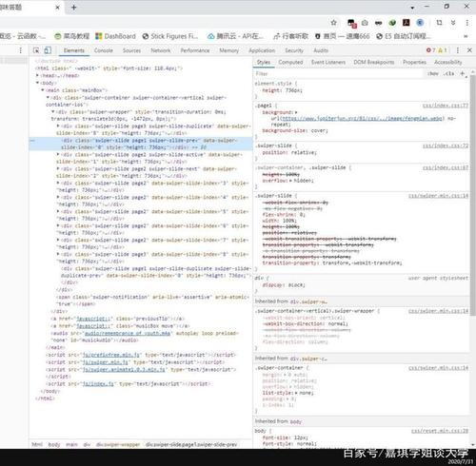The height and width of the screenshot is (466, 476).
Task: Toggle the device toolbar icon
Action: [48, 50]
